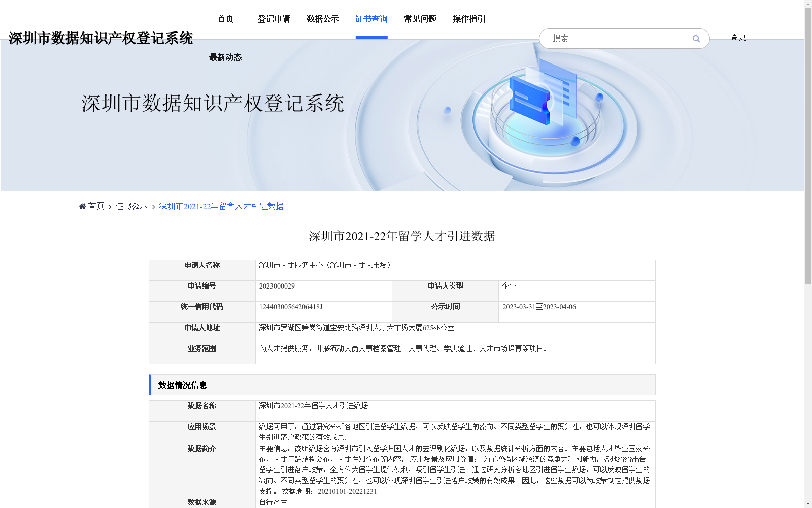This screenshot has height=508, width=812.
Task: Click the banner document illustration
Action: tap(543, 92)
